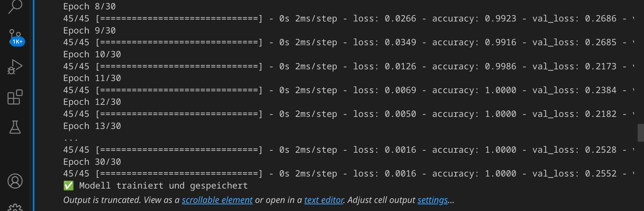644x211 pixels.
Task: Open the Testing flask view
Action: (x=15, y=127)
